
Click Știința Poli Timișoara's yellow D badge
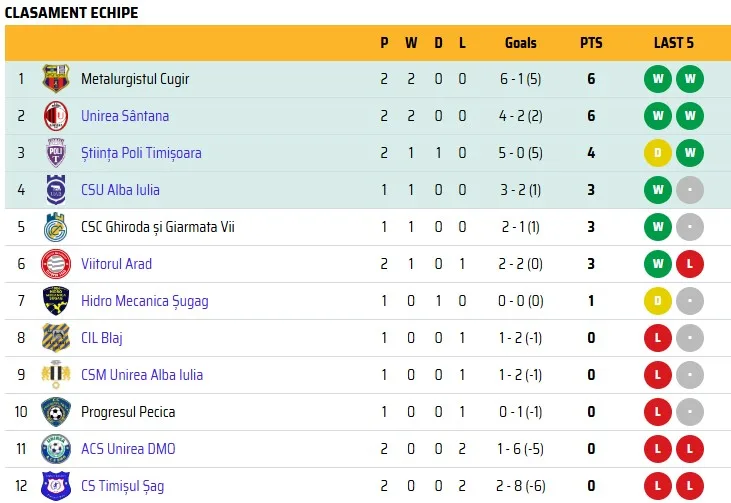tap(658, 153)
